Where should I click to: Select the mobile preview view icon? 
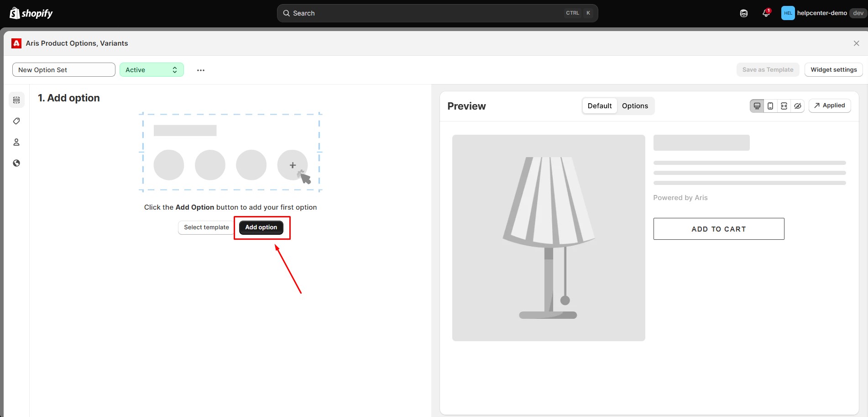click(x=770, y=106)
